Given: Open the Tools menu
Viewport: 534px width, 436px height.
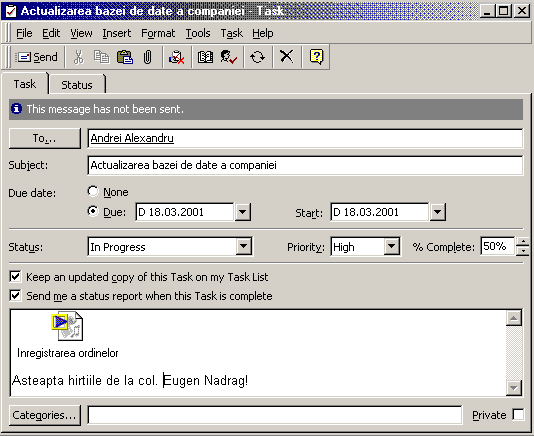Looking at the screenshot, I should pyautogui.click(x=198, y=33).
